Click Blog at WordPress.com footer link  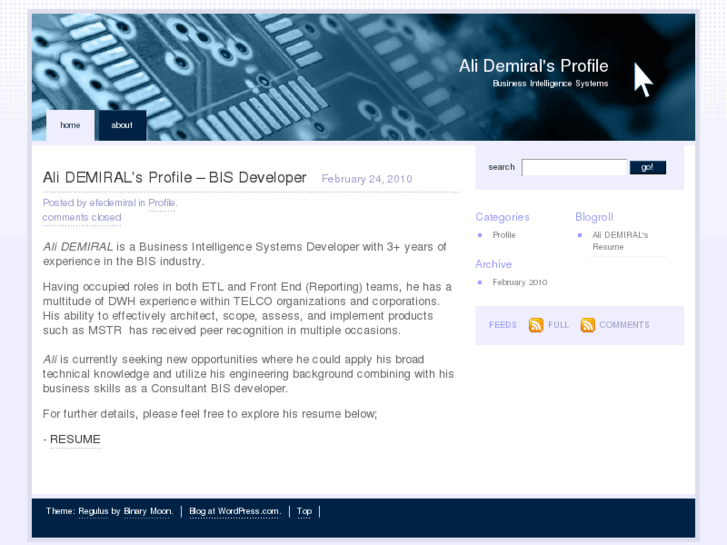pyautogui.click(x=235, y=511)
